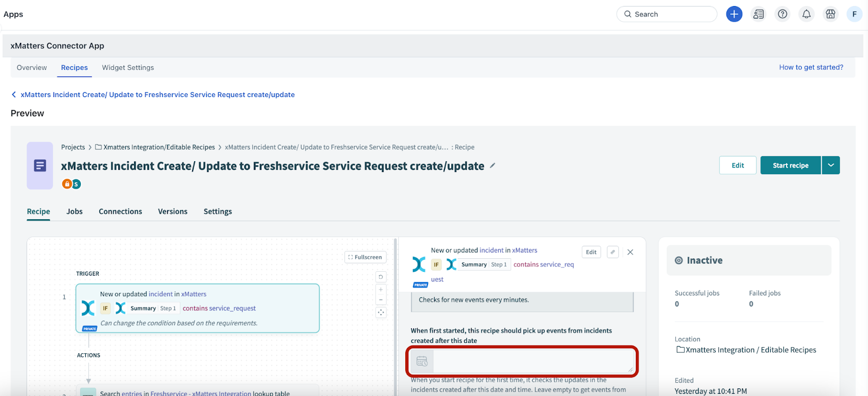Click the folder icon in the breadcrumb
Viewport: 868px width, 396px height.
[x=98, y=147]
